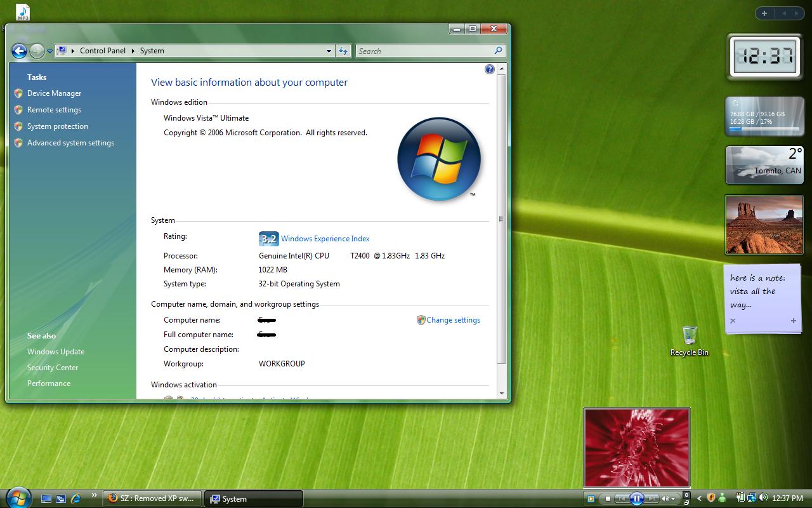
Task: Click the search magnifier icon
Action: coord(498,51)
